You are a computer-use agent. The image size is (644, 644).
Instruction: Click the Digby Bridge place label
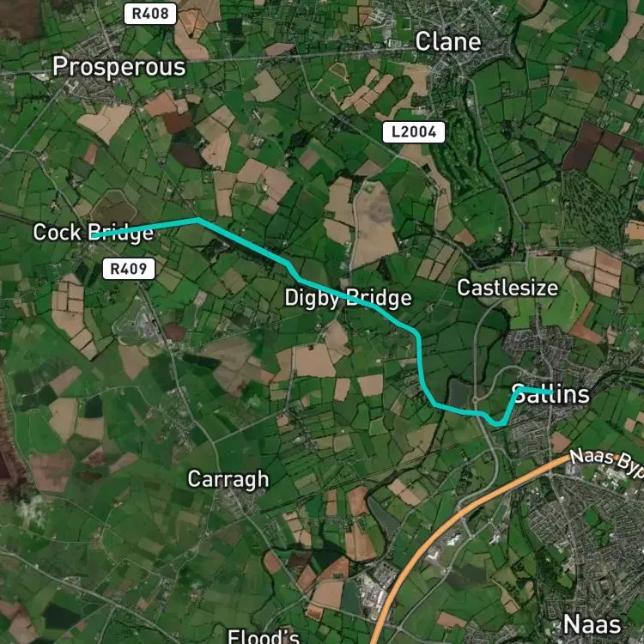tap(348, 298)
